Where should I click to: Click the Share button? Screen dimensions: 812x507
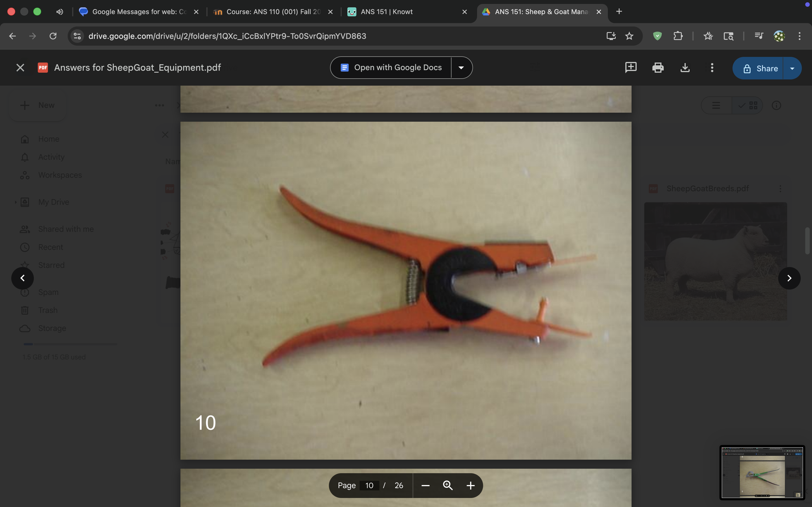point(760,68)
